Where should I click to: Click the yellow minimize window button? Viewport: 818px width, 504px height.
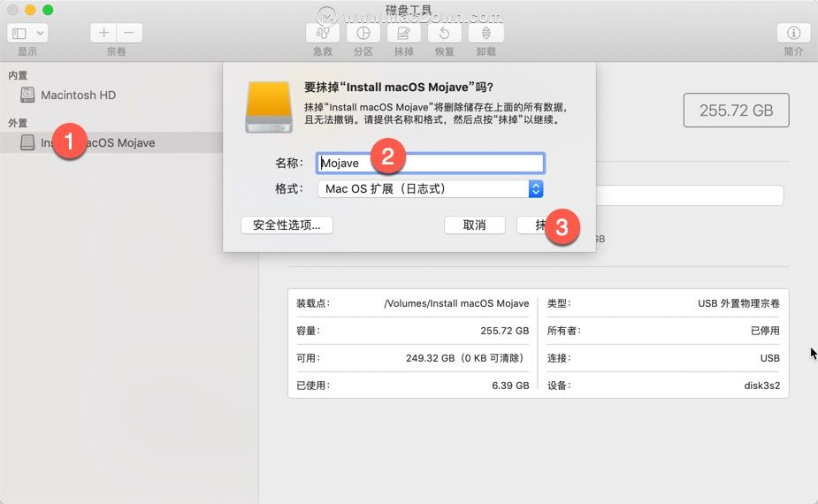click(x=30, y=10)
